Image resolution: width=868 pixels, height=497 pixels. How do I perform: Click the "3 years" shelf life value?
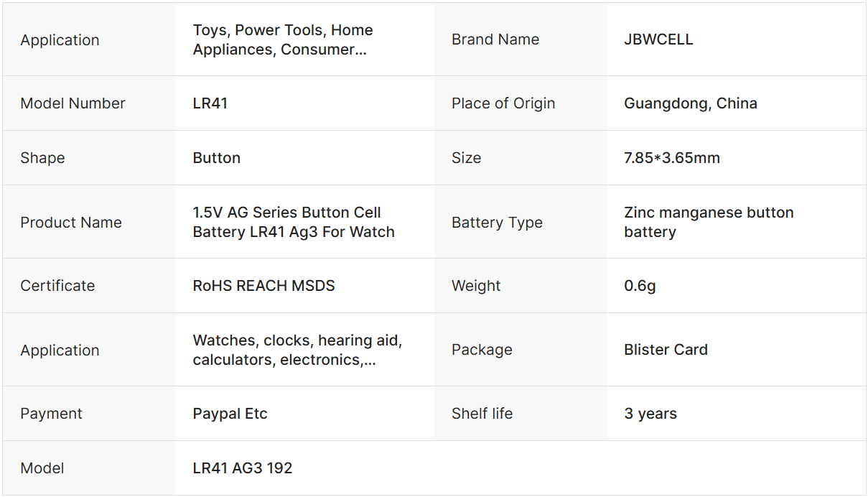click(650, 414)
